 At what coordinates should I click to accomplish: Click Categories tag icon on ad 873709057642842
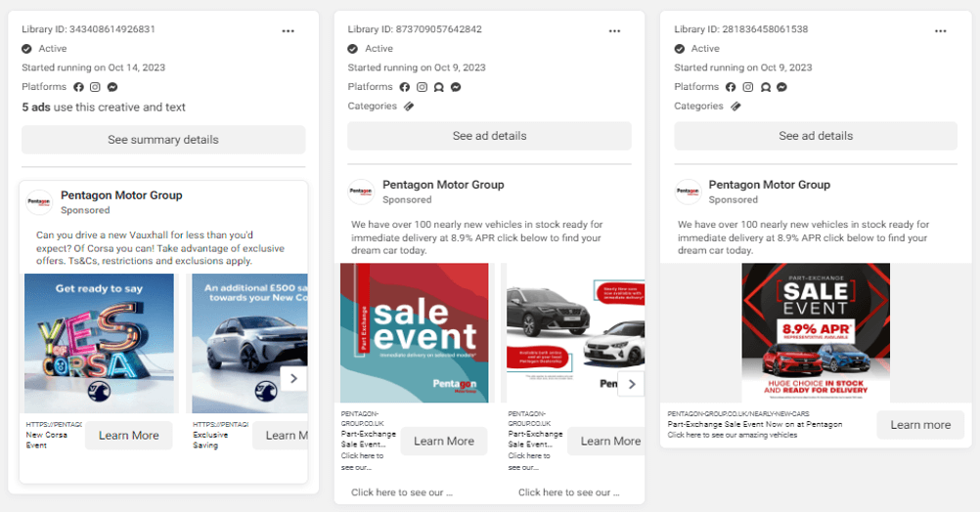click(x=409, y=107)
